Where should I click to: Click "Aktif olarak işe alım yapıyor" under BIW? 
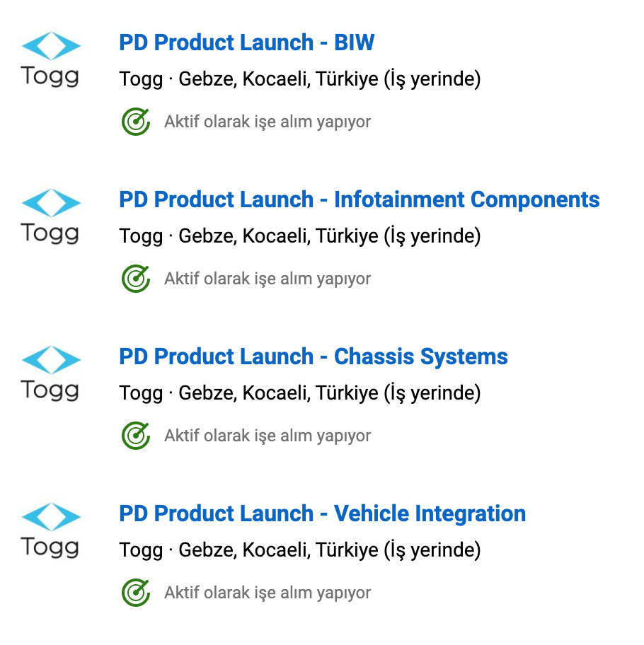tap(268, 122)
